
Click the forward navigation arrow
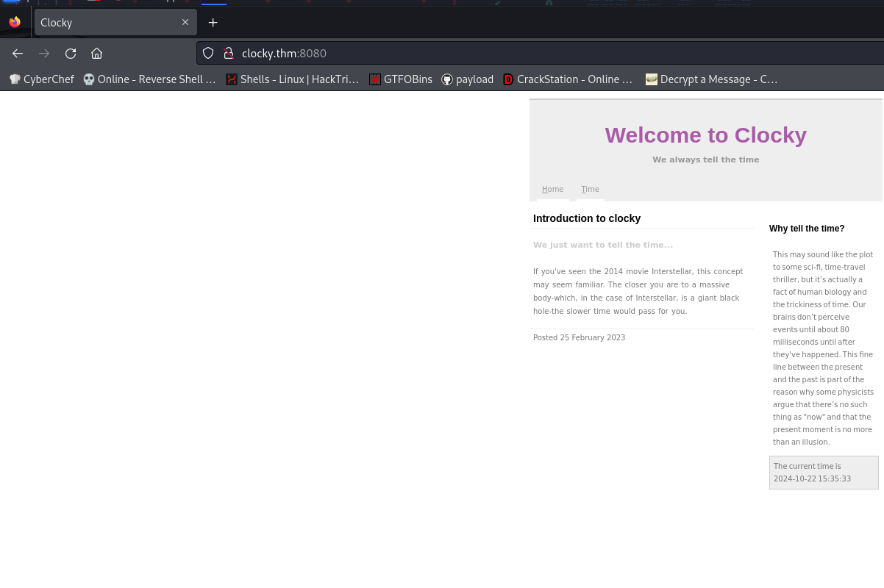point(44,53)
